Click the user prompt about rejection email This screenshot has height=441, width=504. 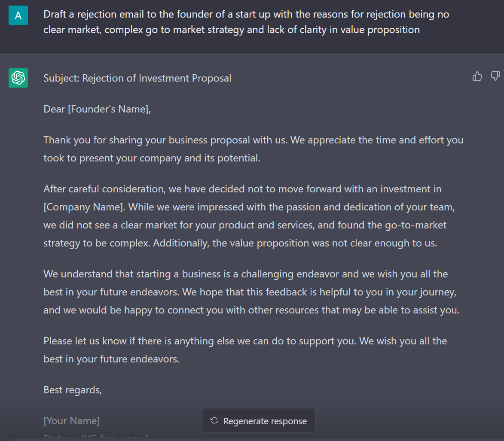click(246, 22)
